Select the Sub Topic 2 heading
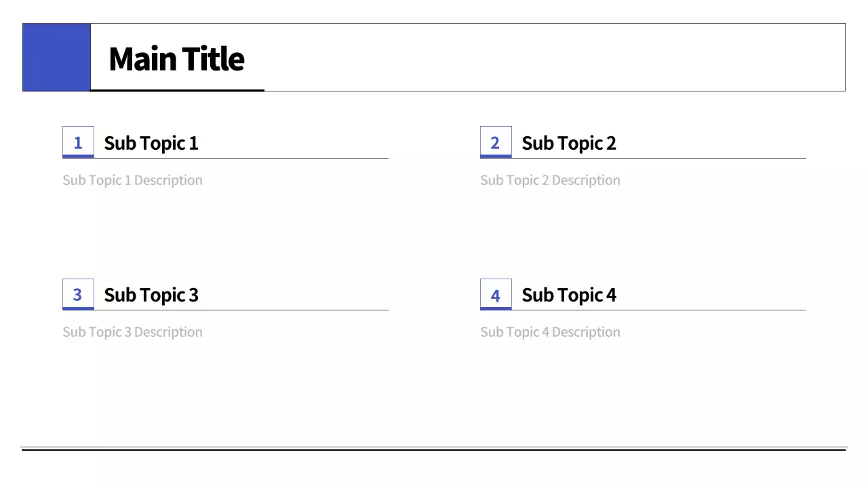 (x=569, y=143)
